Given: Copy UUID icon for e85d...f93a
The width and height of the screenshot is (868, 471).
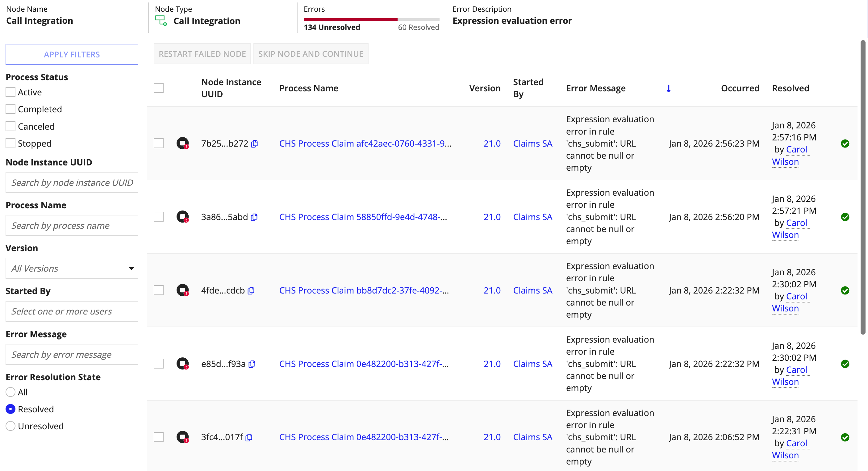Looking at the screenshot, I should pos(252,364).
